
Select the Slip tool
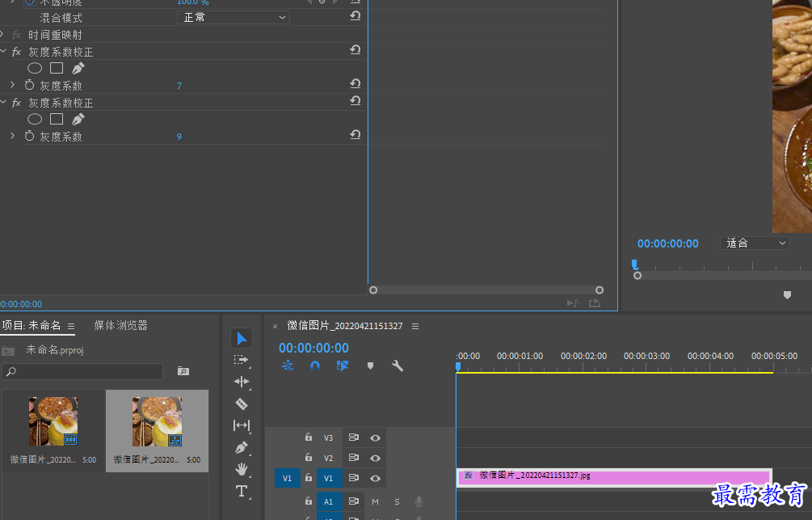(242, 425)
